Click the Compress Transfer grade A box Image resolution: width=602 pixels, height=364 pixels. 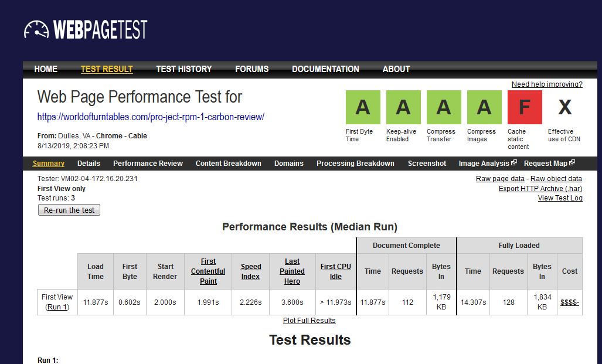point(444,108)
